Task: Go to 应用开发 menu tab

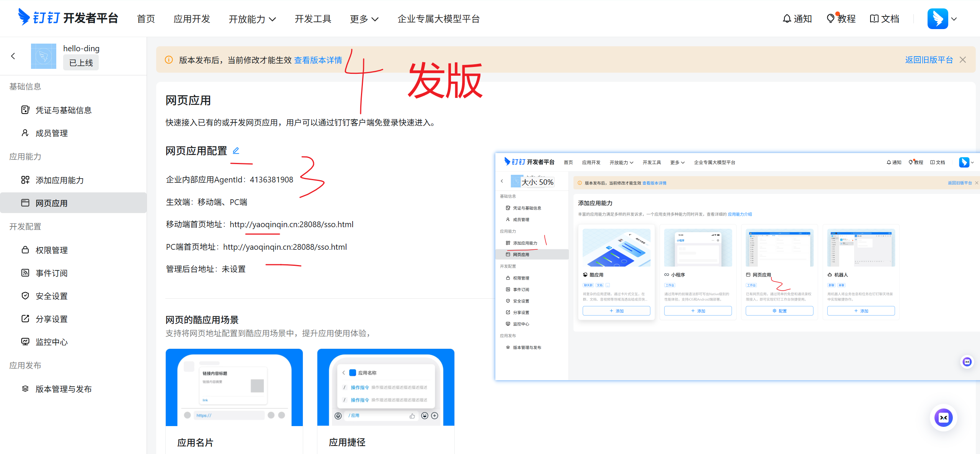Action: click(x=192, y=19)
